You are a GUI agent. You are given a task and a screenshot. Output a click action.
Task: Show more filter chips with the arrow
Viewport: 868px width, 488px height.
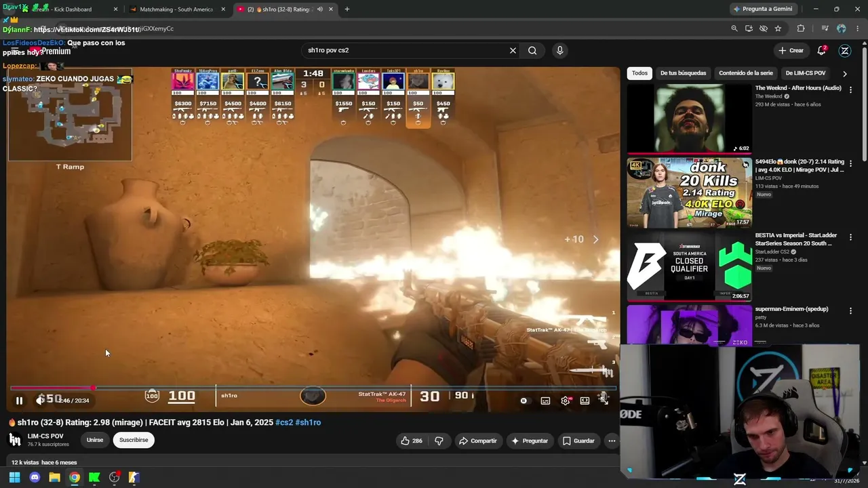(844, 73)
